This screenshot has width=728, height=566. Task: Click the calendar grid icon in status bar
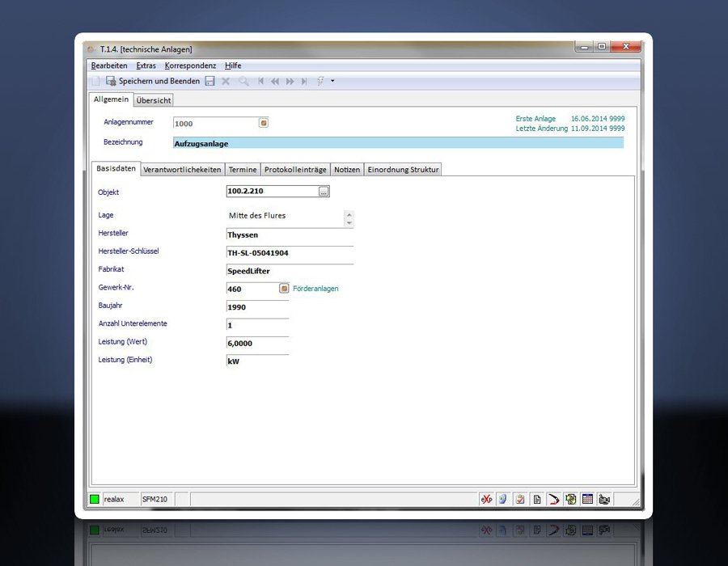(587, 499)
